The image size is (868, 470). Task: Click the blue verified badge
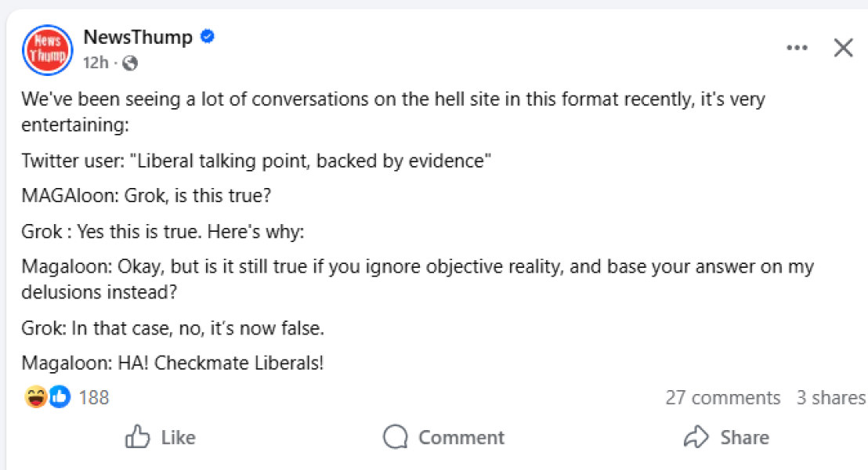point(208,37)
